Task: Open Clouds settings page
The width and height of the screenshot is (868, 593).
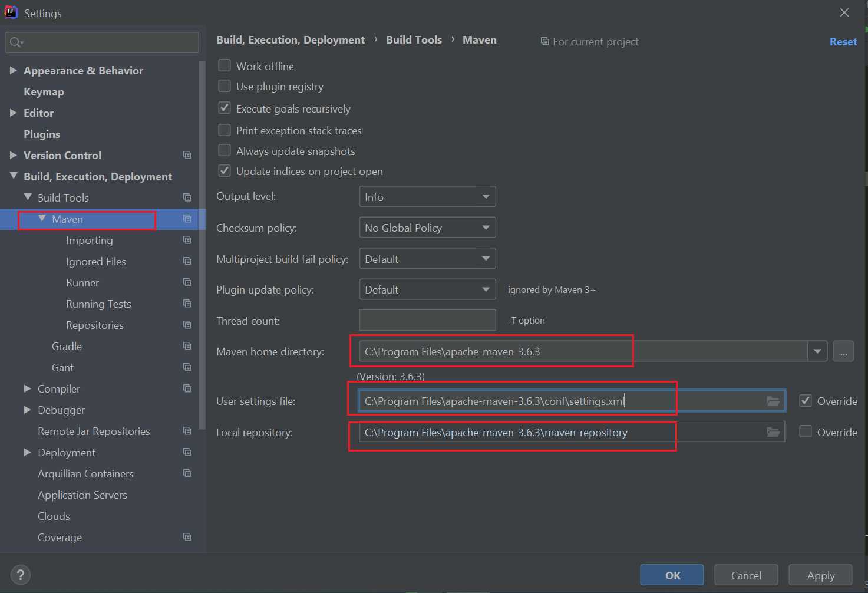Action: coord(54,516)
